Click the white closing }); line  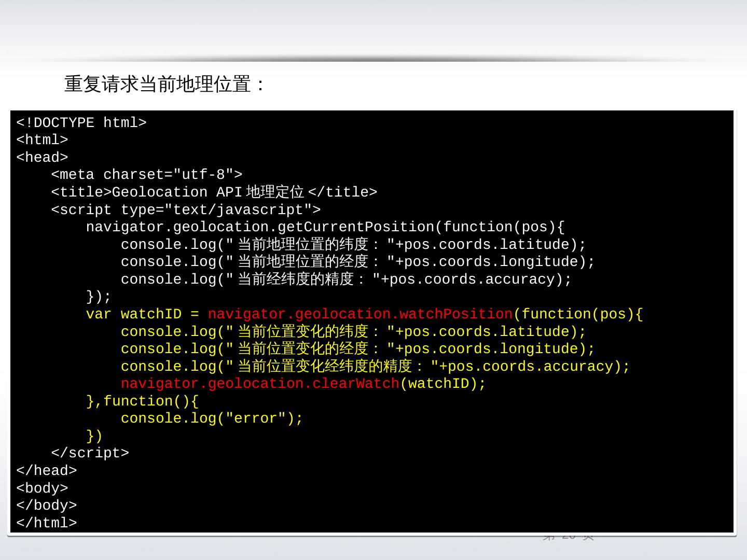[99, 297]
